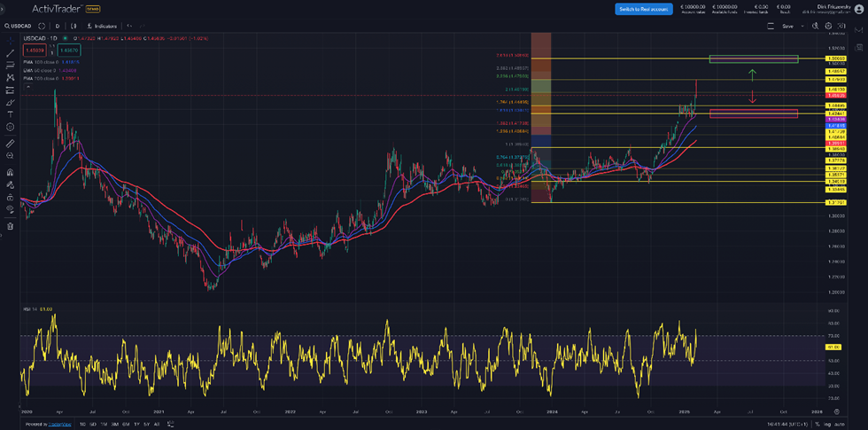
Task: Click the compare or add symbol icon
Action: click(x=41, y=26)
